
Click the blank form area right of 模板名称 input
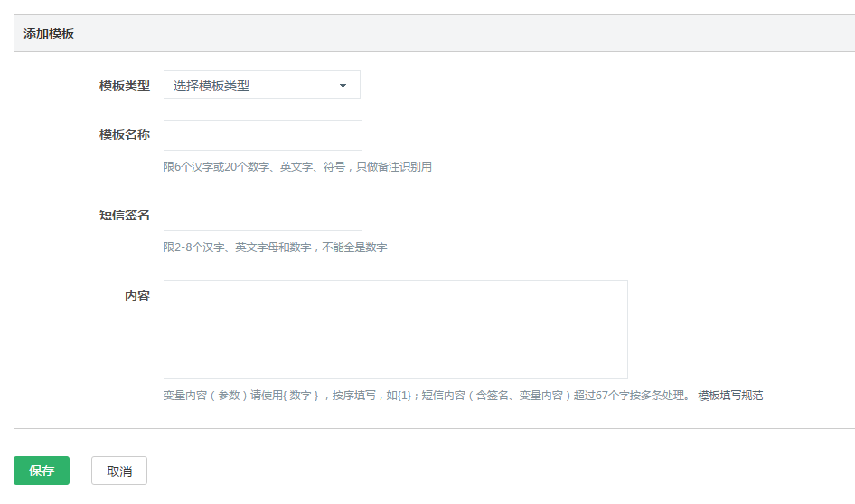point(587,135)
